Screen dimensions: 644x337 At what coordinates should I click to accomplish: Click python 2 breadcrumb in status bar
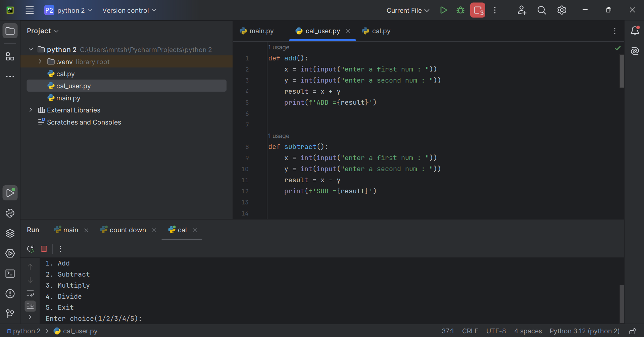point(23,331)
